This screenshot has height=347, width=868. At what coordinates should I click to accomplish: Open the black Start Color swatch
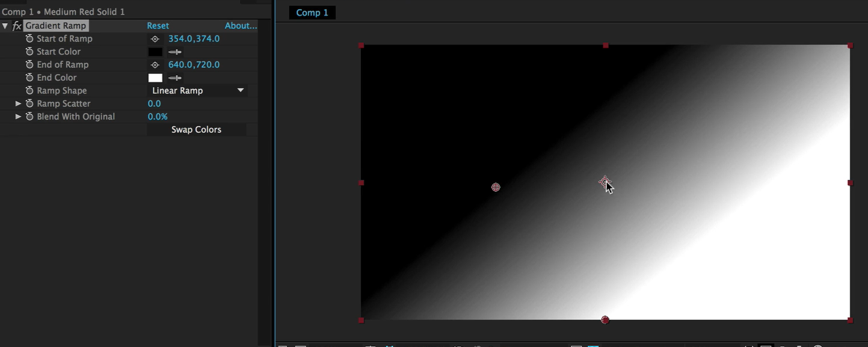coord(155,52)
